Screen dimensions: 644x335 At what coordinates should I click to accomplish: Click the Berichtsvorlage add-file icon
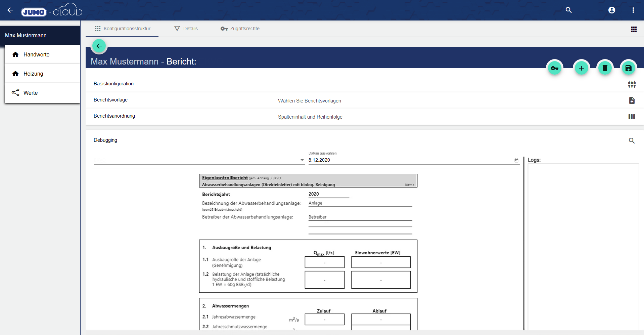coord(632,100)
